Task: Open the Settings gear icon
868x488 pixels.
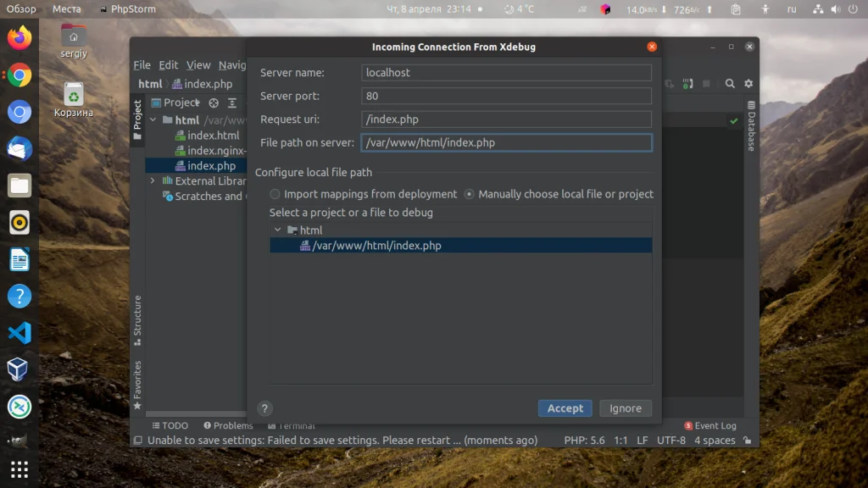Action: click(748, 83)
